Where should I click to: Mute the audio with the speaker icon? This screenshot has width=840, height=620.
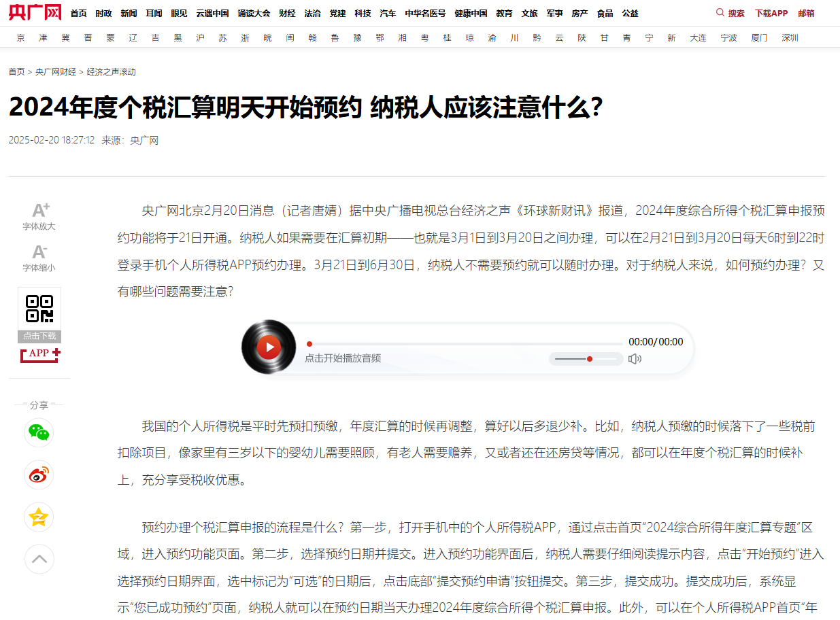point(635,359)
